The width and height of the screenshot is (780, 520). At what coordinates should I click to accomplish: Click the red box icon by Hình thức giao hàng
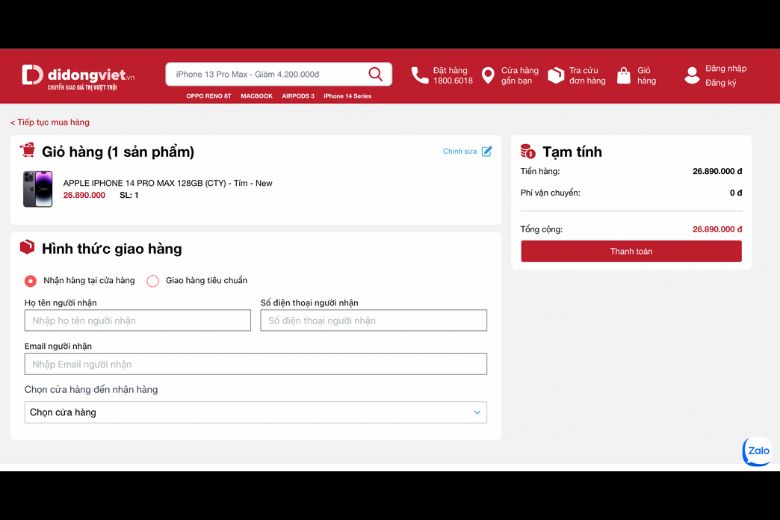click(x=27, y=247)
